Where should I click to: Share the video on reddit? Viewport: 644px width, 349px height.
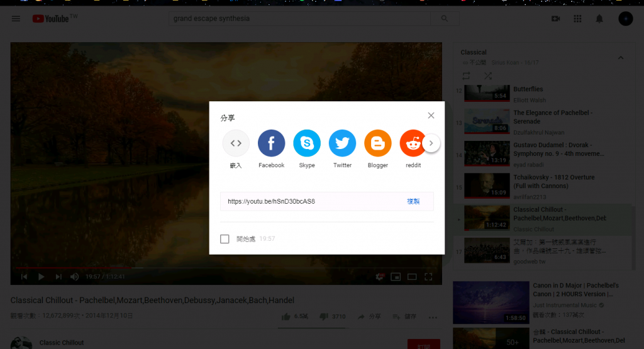(x=412, y=143)
